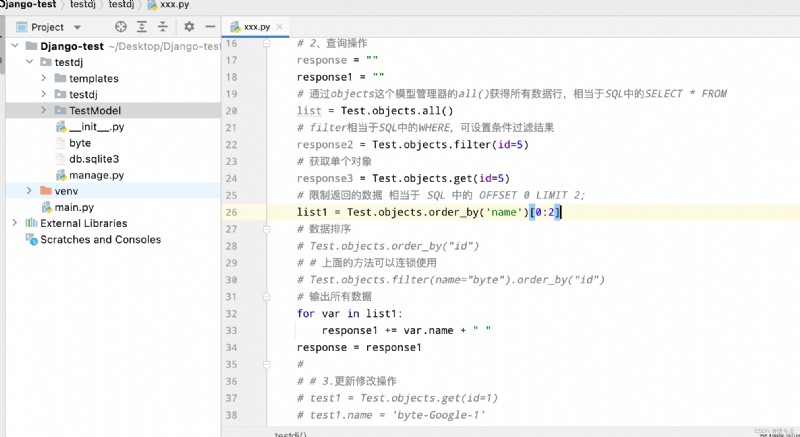The height and width of the screenshot is (437, 800).
Task: Click the first testdj breadcrumb segment
Action: pos(83,5)
